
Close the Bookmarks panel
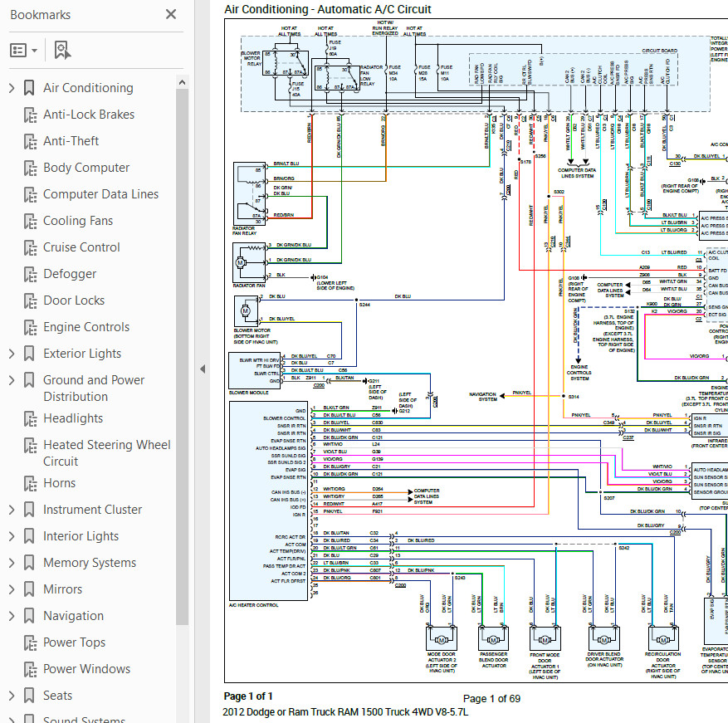coord(171,14)
